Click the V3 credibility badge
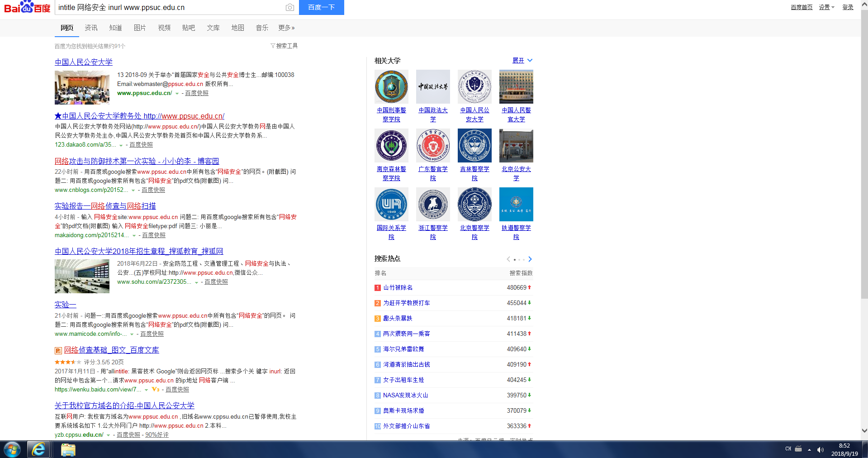 (156, 390)
